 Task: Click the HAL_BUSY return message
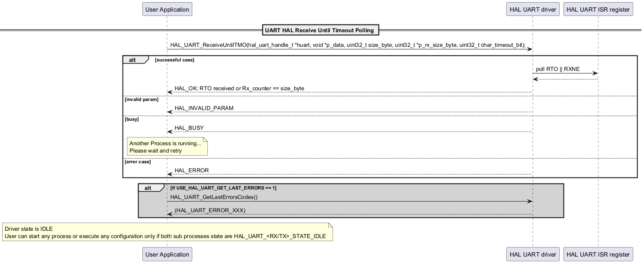tap(189, 128)
